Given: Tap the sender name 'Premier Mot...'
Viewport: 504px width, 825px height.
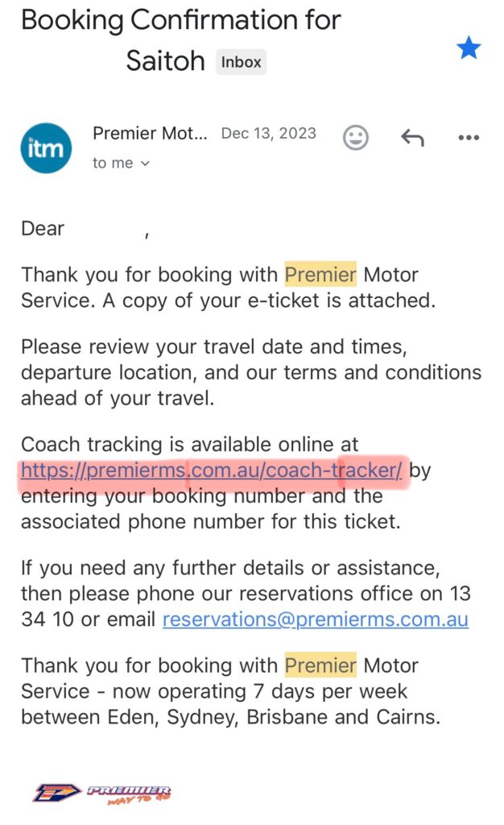Looking at the screenshot, I should [x=150, y=133].
